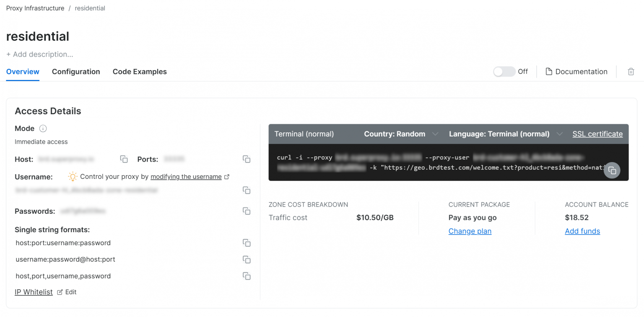Open the Code Examples tab
The image size is (644, 317).
pyautogui.click(x=140, y=71)
